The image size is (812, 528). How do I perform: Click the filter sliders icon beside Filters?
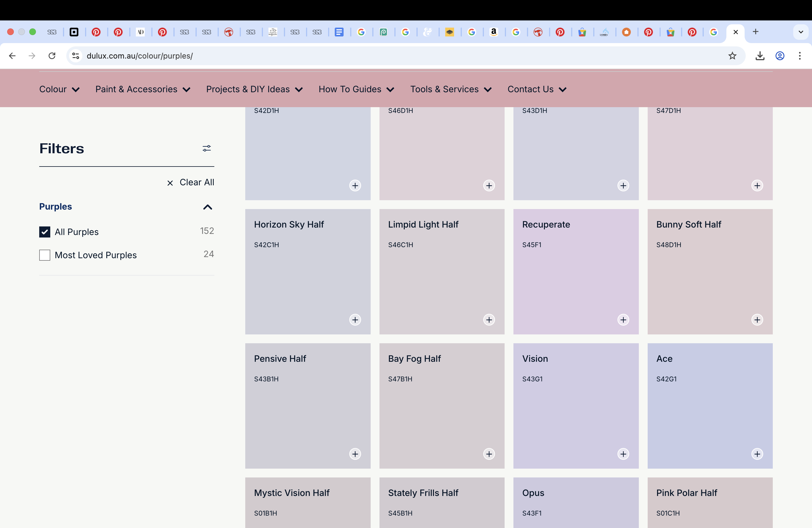click(206, 148)
